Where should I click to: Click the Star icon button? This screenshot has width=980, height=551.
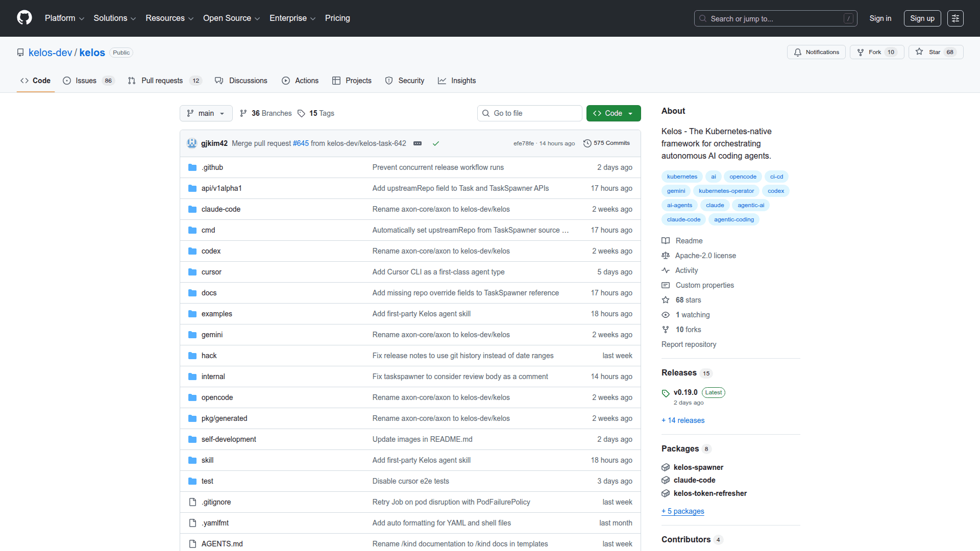pyautogui.click(x=919, y=52)
